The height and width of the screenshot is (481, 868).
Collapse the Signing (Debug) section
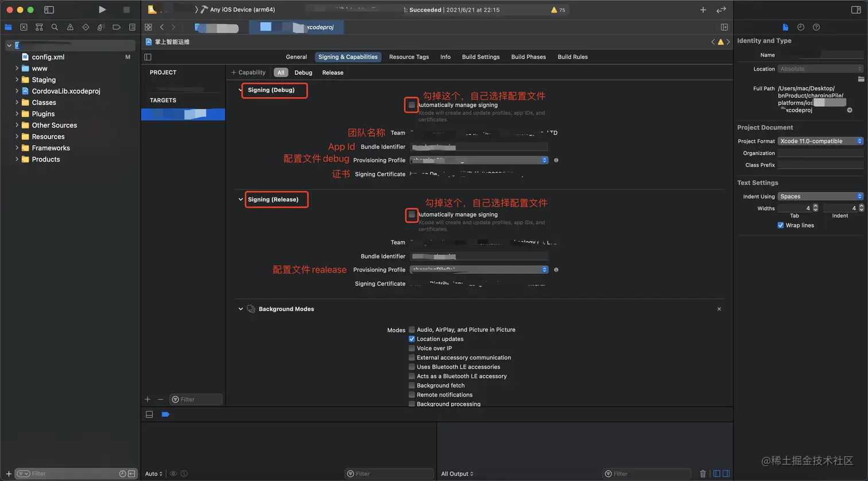pos(241,90)
